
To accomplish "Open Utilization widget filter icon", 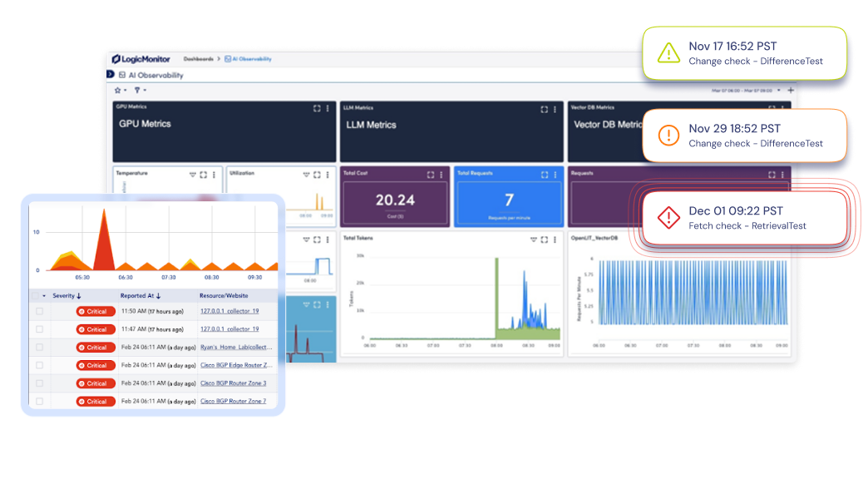I will pyautogui.click(x=306, y=175).
